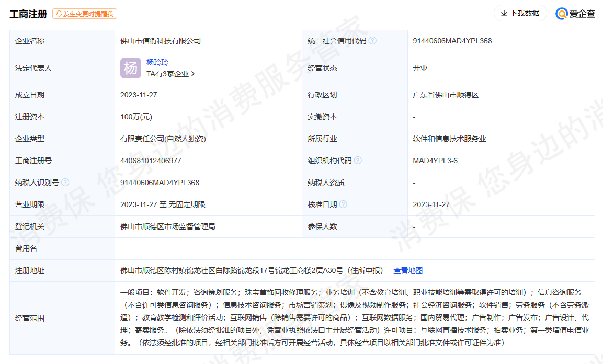Select industry 软件和信息技术服务业
This screenshot has height=364, width=603.
point(450,139)
